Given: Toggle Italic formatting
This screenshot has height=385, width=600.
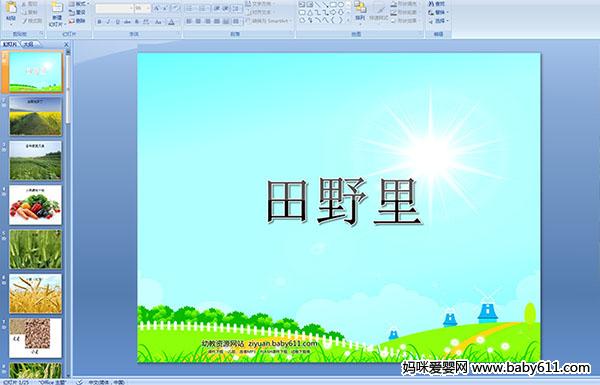Looking at the screenshot, I should coord(108,22).
